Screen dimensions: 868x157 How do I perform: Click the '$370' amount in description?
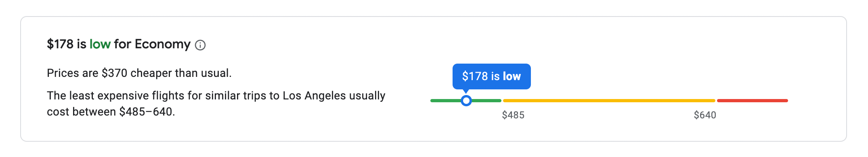click(x=115, y=73)
